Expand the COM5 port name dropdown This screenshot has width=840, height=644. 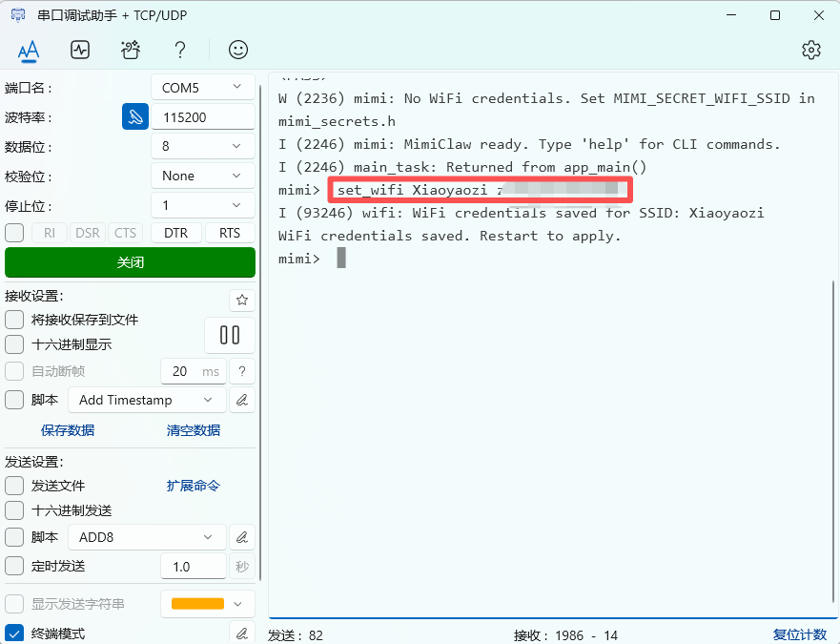pos(202,88)
